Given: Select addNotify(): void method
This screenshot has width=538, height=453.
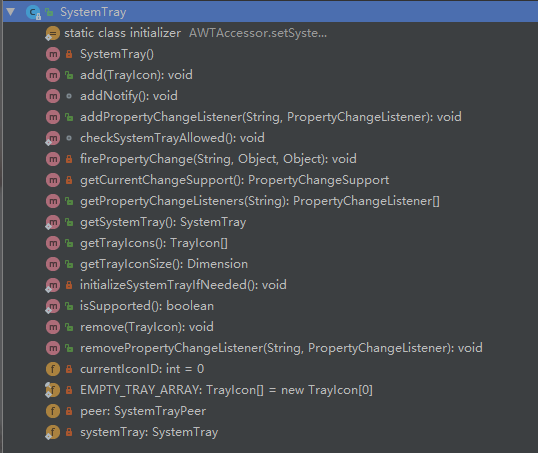Looking at the screenshot, I should tap(129, 96).
